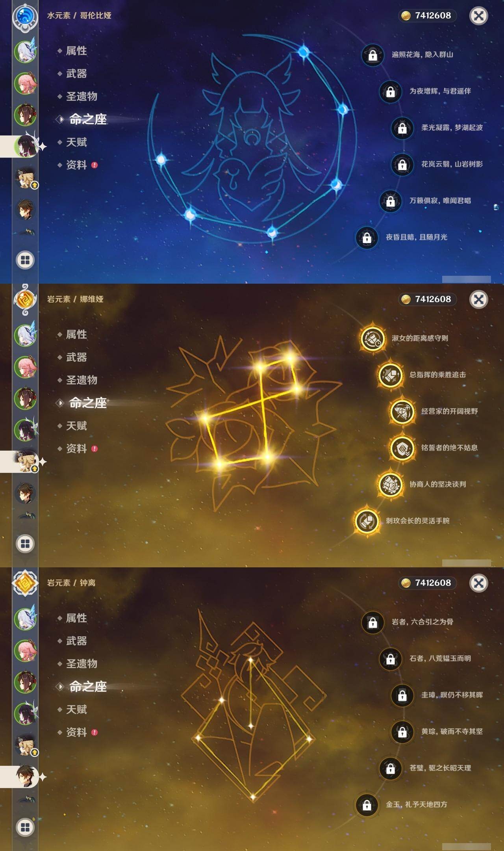Open 天赋 tab in Columbina screen
The image size is (504, 851).
coord(76,142)
